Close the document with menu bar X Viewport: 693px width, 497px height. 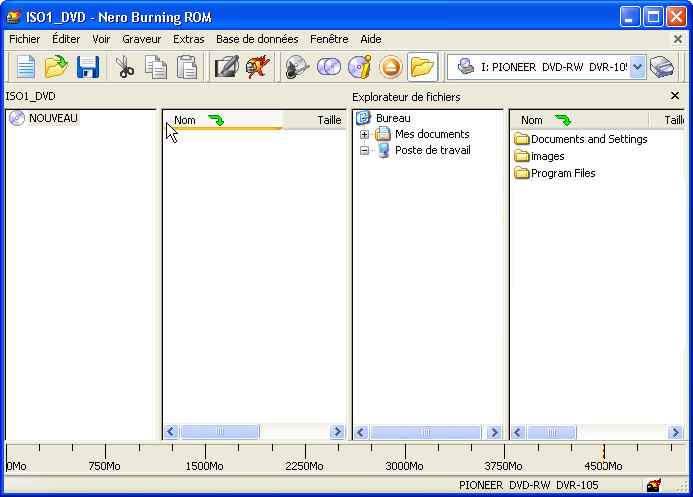click(678, 39)
